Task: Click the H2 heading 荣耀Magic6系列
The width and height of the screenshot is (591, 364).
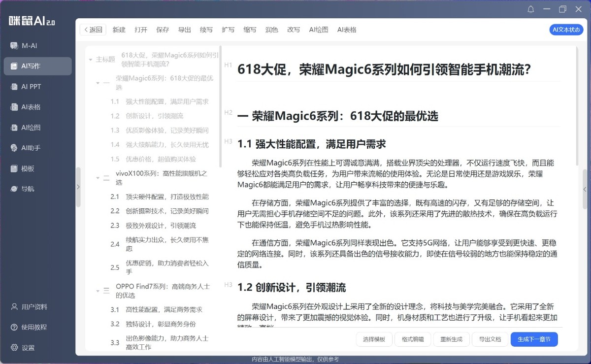Action: point(338,116)
